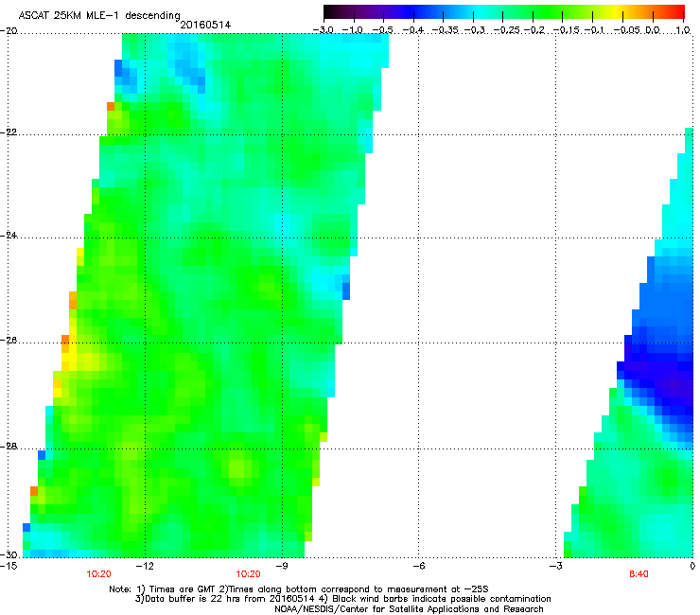
Task: Select the -26 latitude axis label
Action: tap(9, 341)
